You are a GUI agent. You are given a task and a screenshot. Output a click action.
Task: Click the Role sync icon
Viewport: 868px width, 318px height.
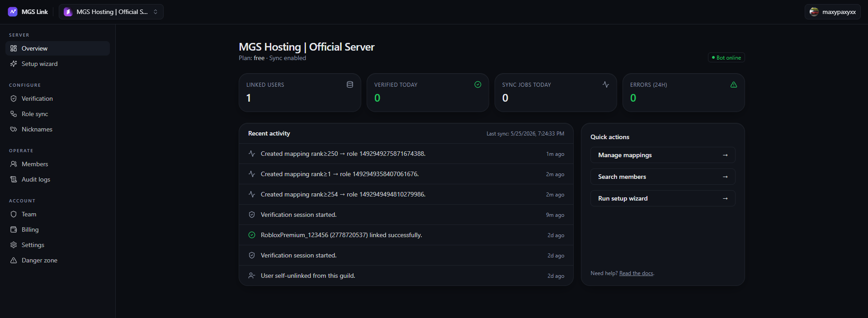point(14,114)
